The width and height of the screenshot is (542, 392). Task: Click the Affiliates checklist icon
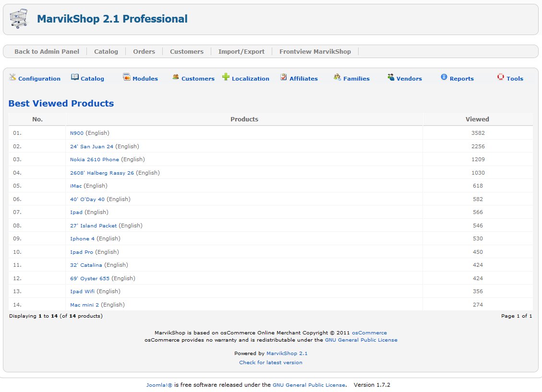click(283, 77)
